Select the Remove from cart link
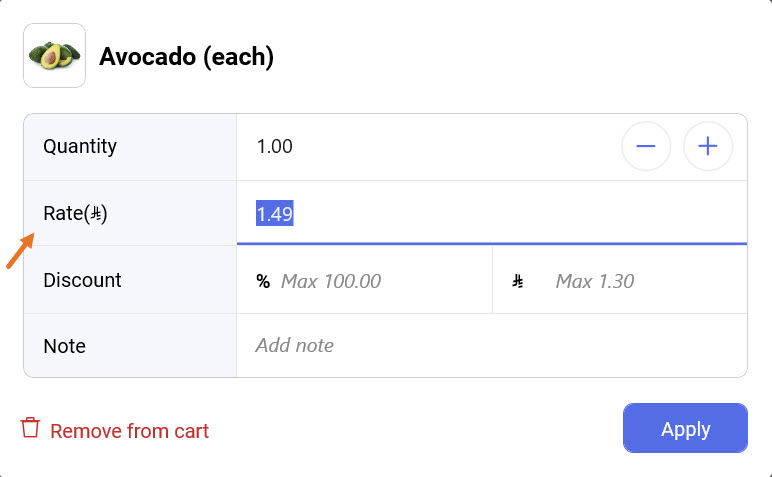This screenshot has width=772, height=477. pos(129,432)
